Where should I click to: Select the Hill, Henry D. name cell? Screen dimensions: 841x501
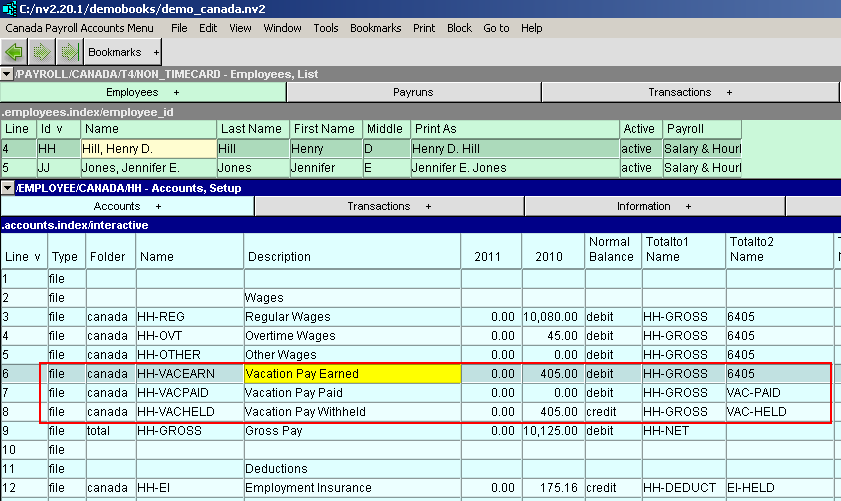[x=148, y=148]
